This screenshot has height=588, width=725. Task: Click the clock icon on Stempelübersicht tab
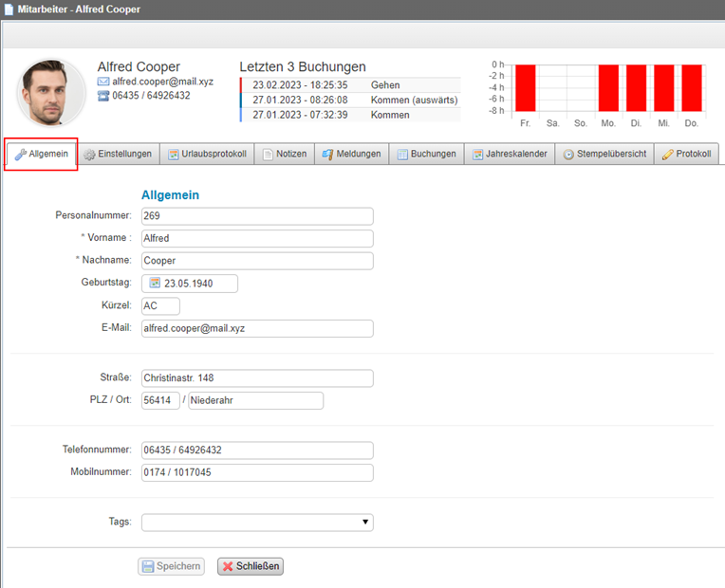coord(568,154)
